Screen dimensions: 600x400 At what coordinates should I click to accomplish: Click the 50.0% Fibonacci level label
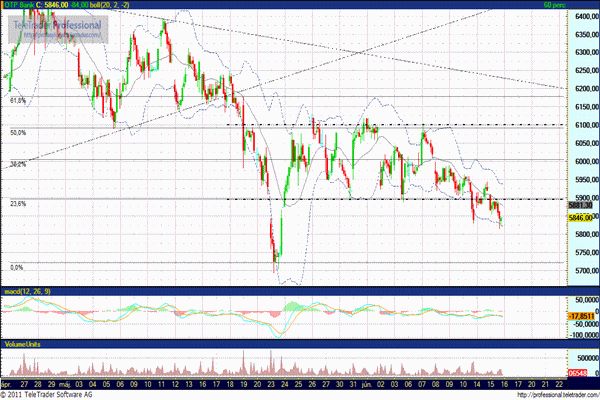[17, 132]
